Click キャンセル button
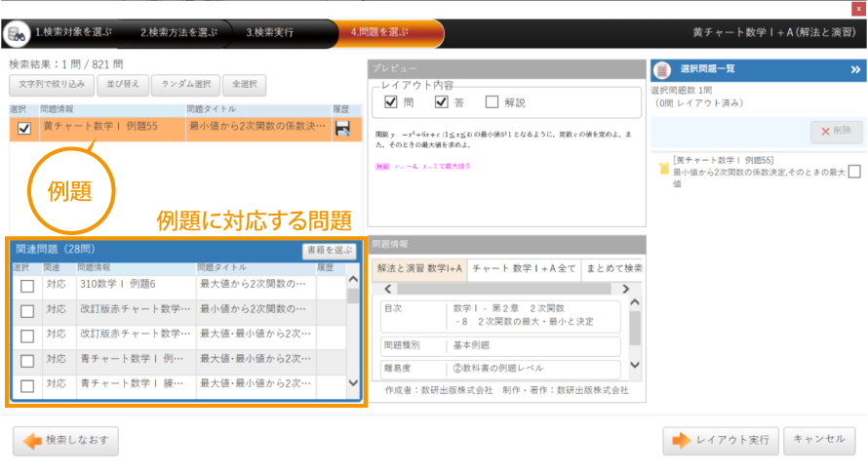This screenshot has width=868, height=475. 819,440
